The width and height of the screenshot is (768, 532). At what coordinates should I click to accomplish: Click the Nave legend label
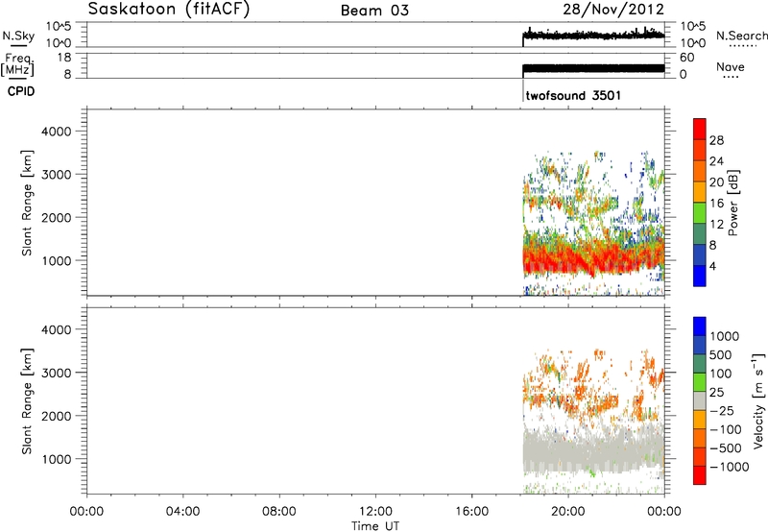(x=731, y=66)
